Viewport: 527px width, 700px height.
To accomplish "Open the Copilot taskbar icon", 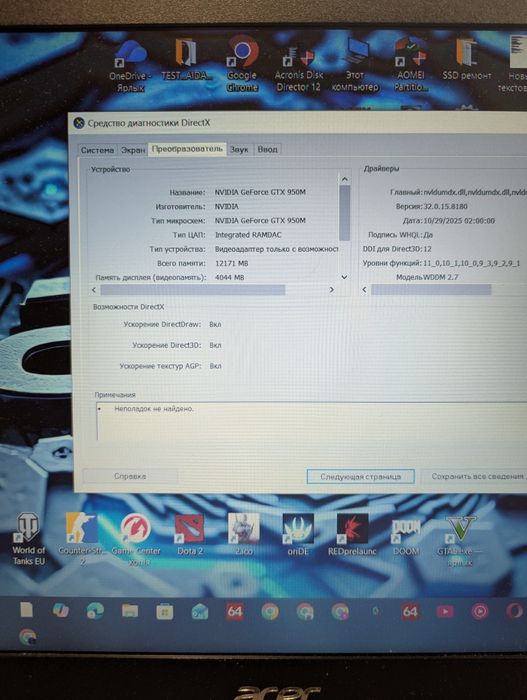I will 61,610.
